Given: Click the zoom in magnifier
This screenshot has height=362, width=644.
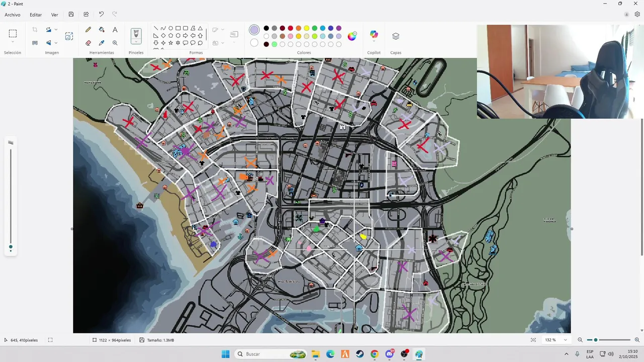Looking at the screenshot, I should pos(637,340).
